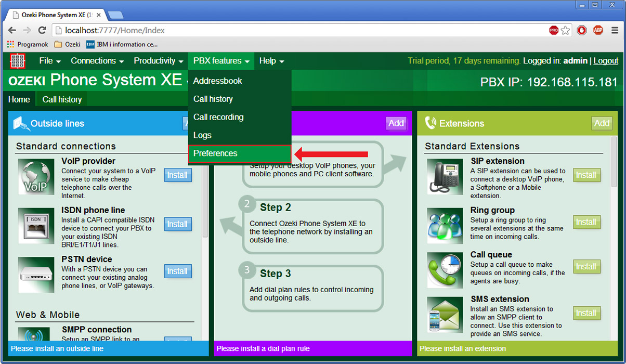Open a new browser tab
The width and height of the screenshot is (626, 364).
(115, 15)
